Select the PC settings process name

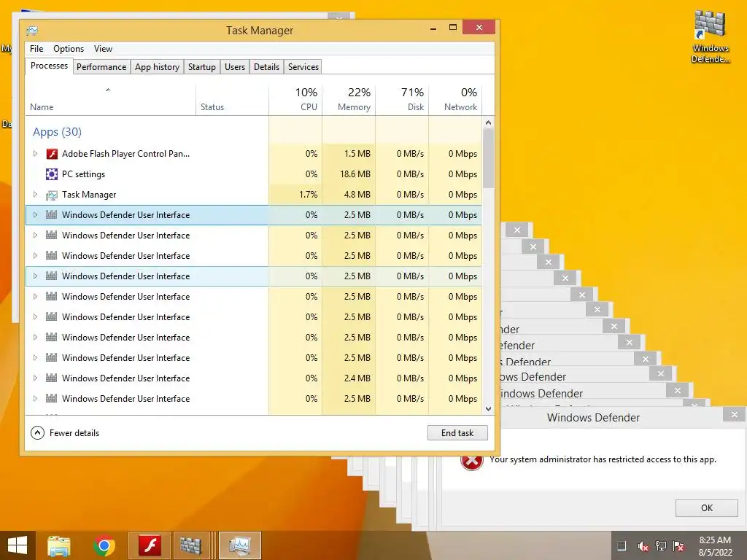[x=83, y=174]
